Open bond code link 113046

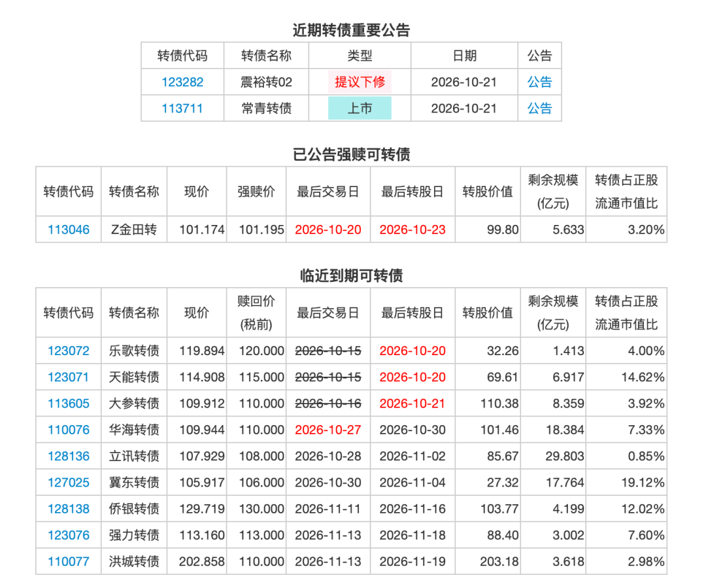pos(69,230)
